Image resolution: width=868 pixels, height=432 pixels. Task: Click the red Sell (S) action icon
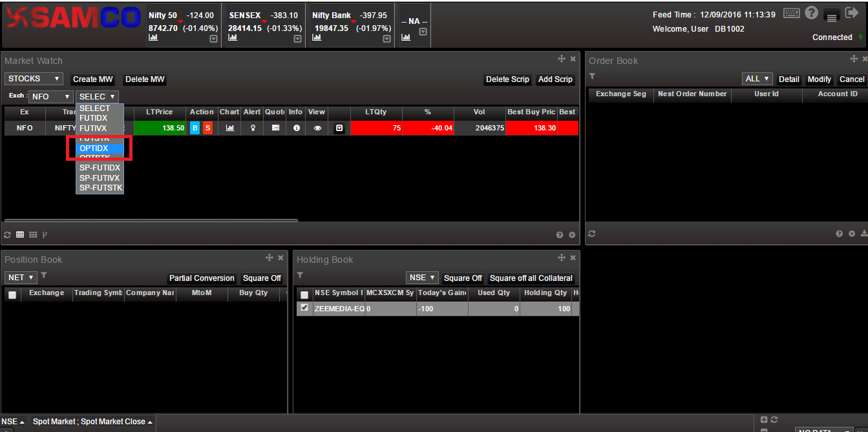tap(207, 128)
